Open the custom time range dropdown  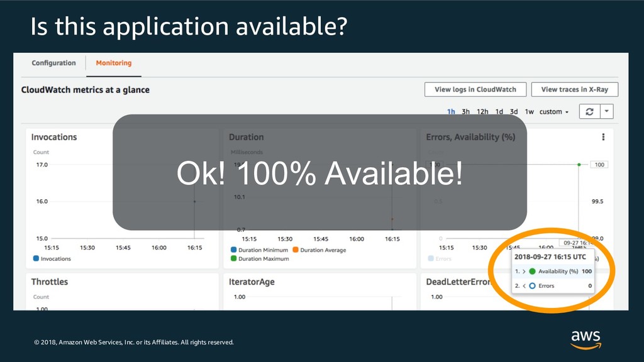(x=554, y=112)
